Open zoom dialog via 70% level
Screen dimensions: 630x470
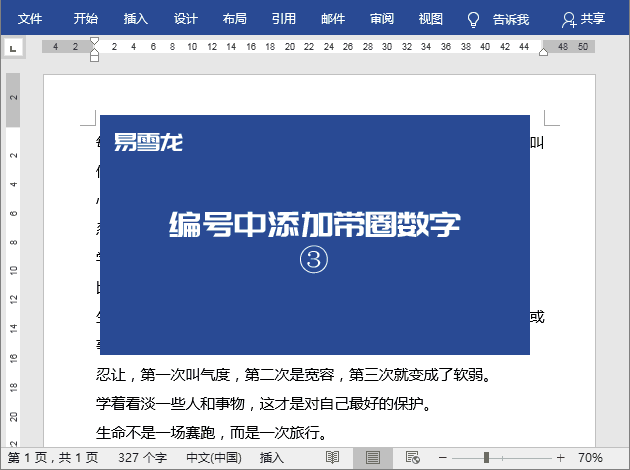coord(590,458)
